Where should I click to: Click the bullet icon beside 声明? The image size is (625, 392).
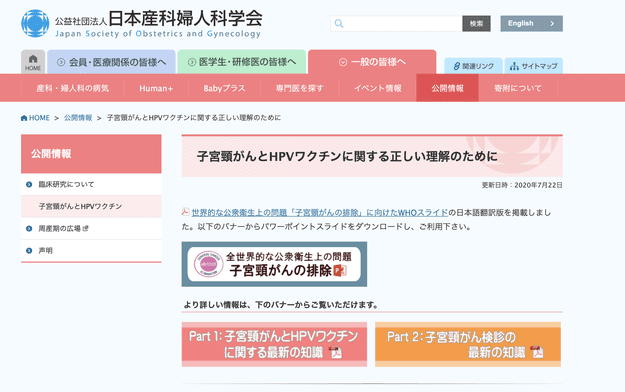coord(29,251)
